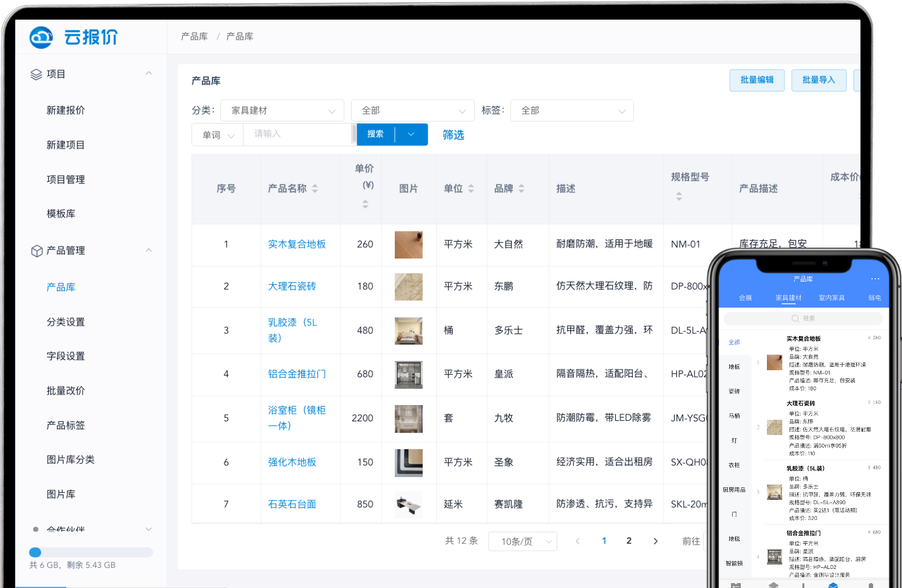The image size is (902, 588).
Task: Select 产品库 in sidebar menu
Action: (x=61, y=287)
